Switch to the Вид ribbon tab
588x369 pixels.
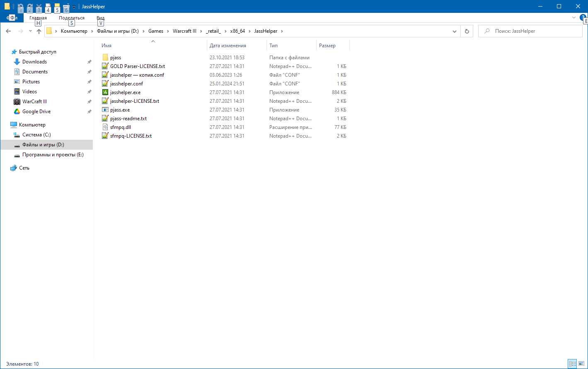[x=101, y=18]
